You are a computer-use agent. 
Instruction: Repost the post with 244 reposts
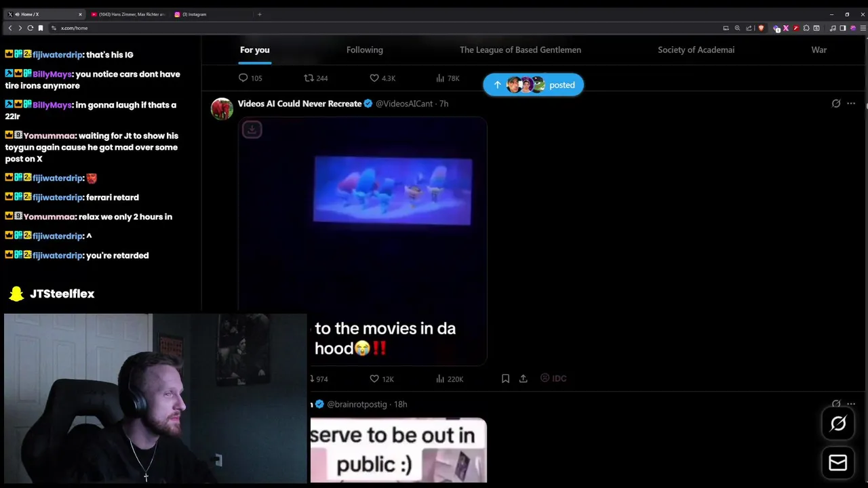tap(309, 78)
